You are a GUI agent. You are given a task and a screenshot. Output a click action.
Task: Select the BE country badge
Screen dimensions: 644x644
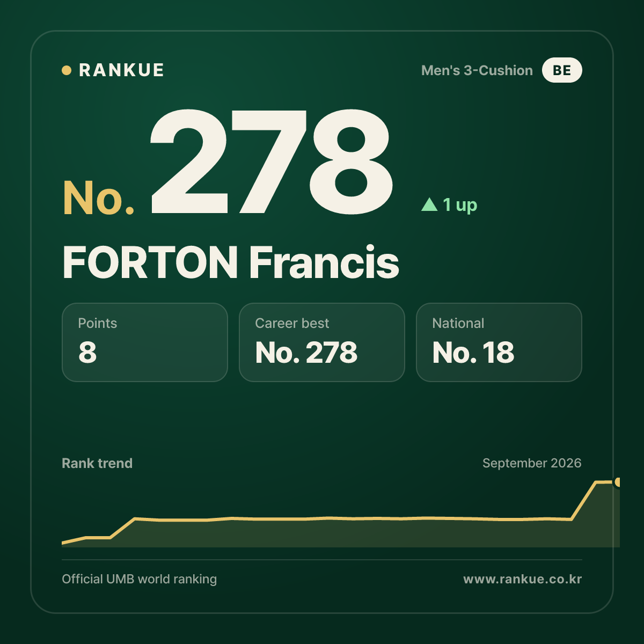pyautogui.click(x=562, y=70)
